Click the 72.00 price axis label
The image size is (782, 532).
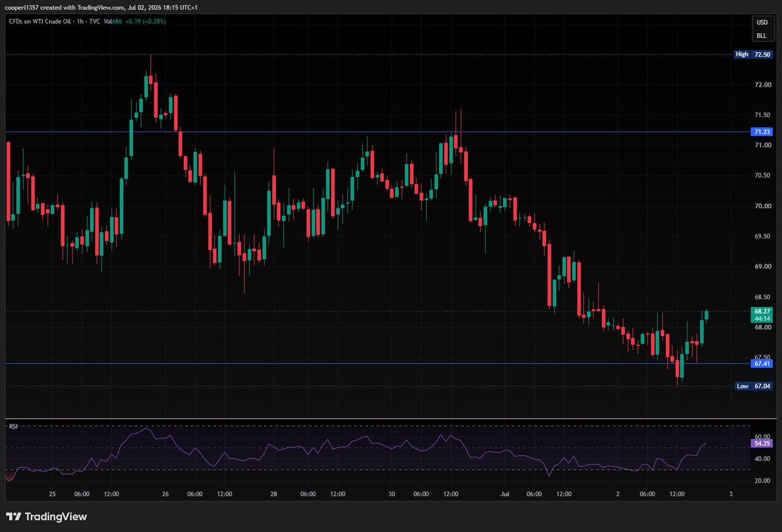pos(762,85)
